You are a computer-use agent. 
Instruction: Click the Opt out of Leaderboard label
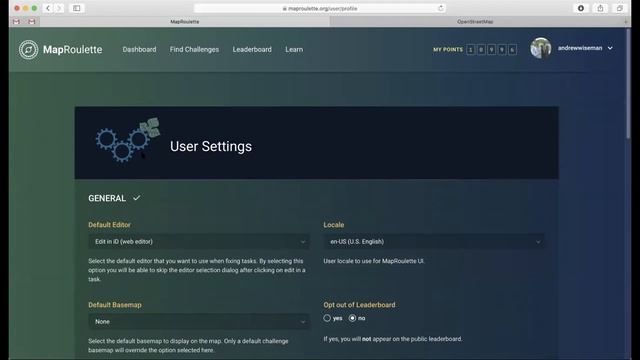click(x=359, y=305)
